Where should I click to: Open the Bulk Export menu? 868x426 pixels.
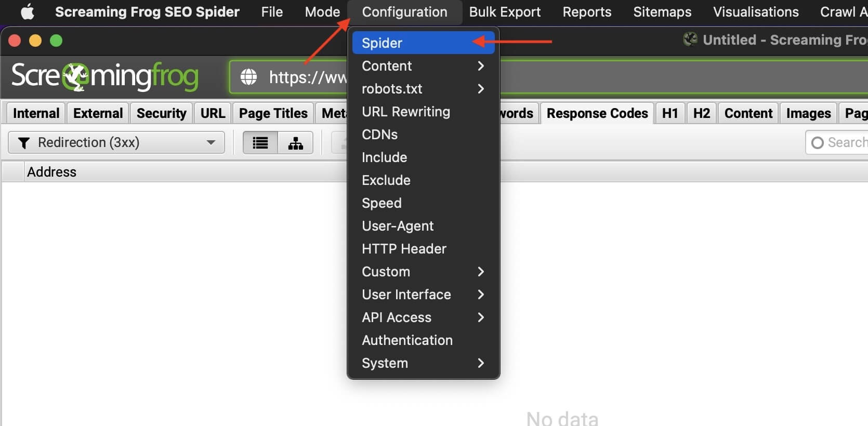(504, 12)
